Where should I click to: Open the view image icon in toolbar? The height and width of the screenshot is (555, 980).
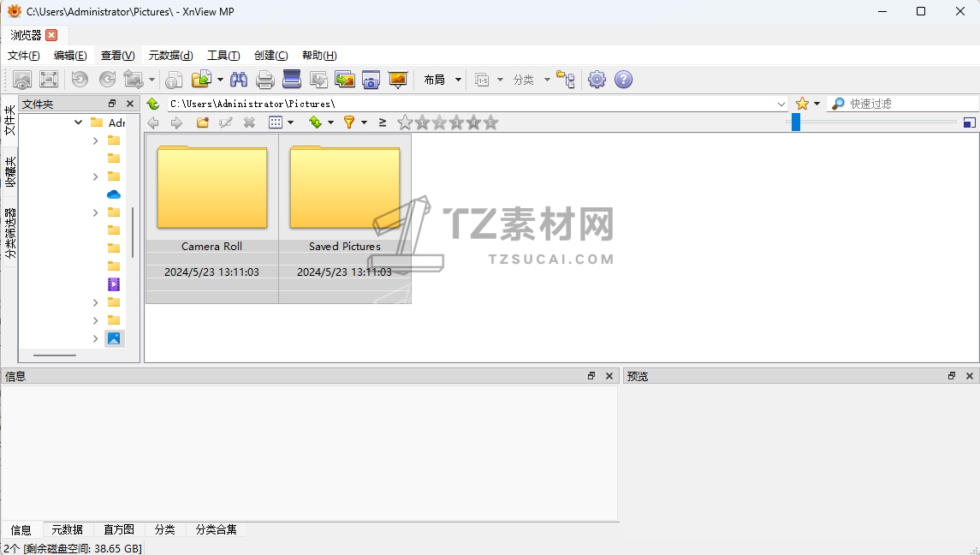[x=22, y=80]
